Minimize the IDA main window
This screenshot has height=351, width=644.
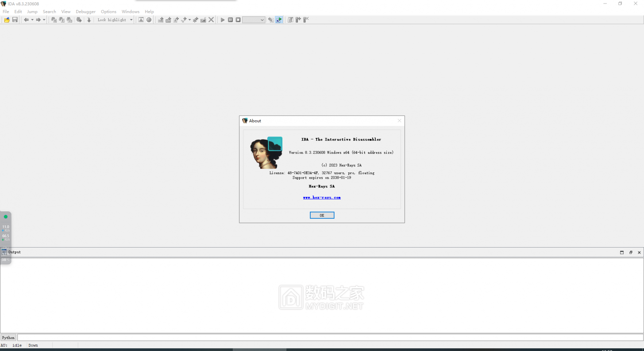coord(605,4)
